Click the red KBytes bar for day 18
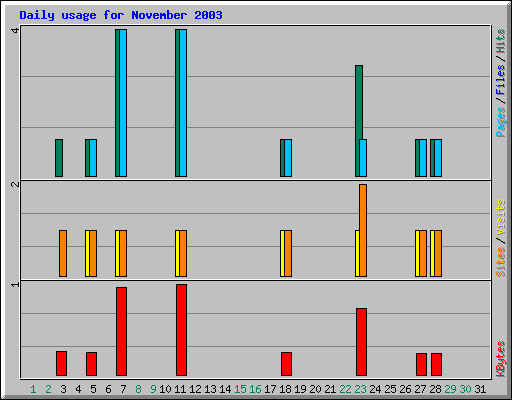 [286, 364]
